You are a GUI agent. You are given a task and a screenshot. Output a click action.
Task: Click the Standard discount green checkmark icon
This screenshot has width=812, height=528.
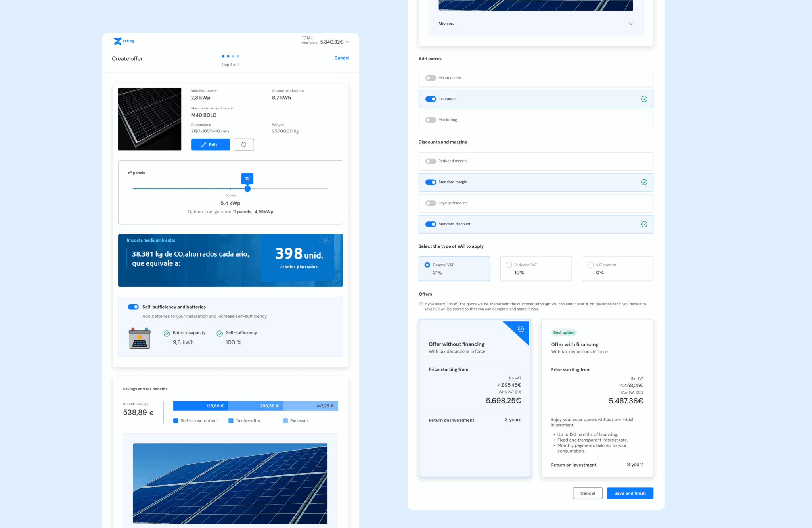click(644, 224)
